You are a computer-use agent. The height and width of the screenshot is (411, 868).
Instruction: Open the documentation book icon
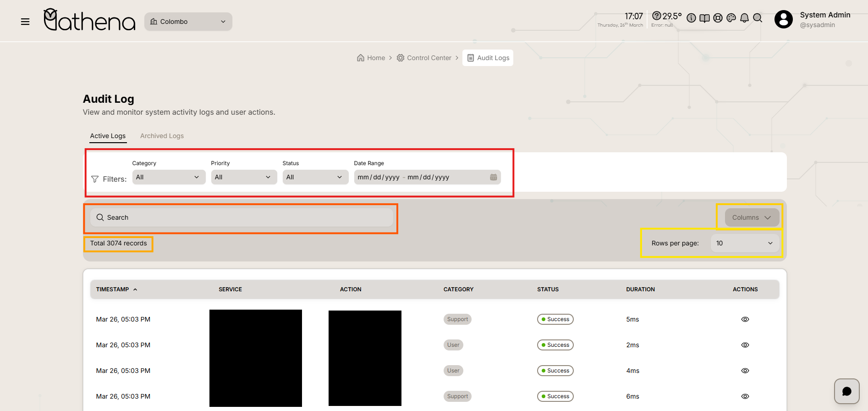[704, 18]
